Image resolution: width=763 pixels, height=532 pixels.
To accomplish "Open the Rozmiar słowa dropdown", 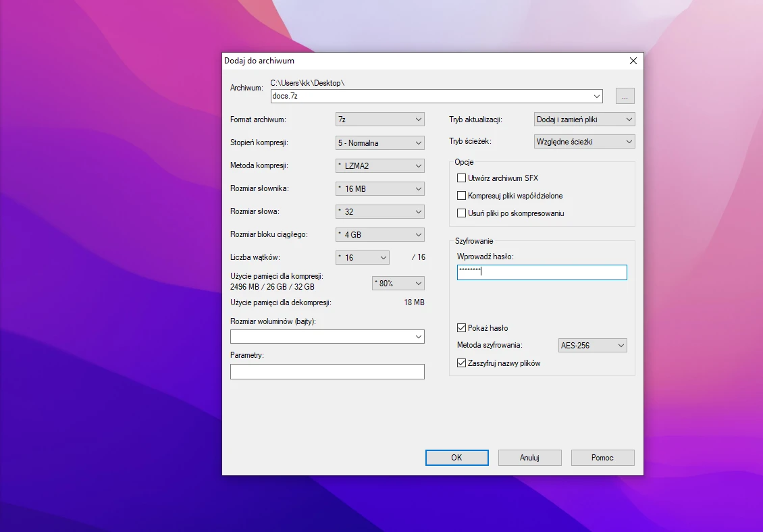I will (x=380, y=212).
